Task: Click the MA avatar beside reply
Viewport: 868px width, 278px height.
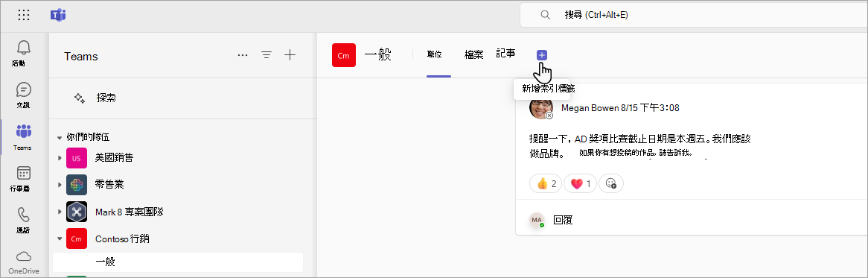Action: [537, 220]
